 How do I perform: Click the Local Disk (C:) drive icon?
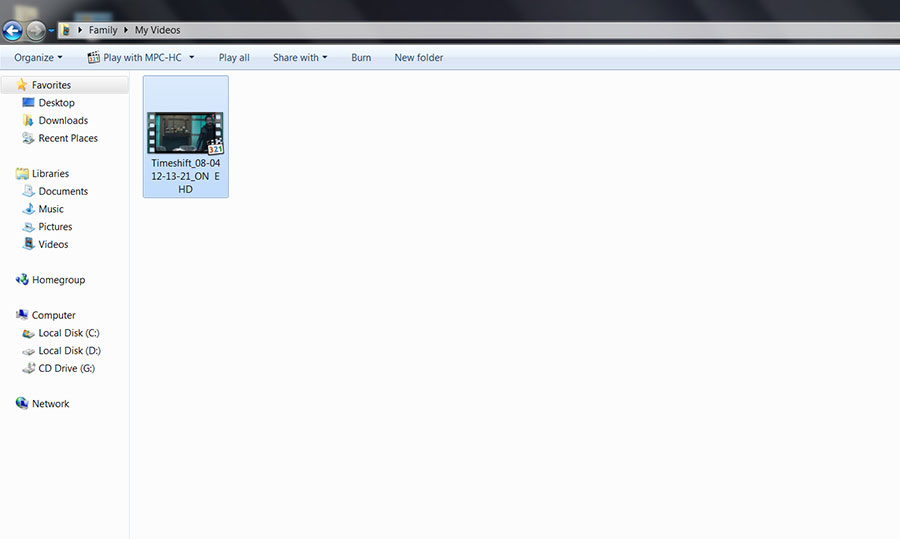pyautogui.click(x=28, y=334)
